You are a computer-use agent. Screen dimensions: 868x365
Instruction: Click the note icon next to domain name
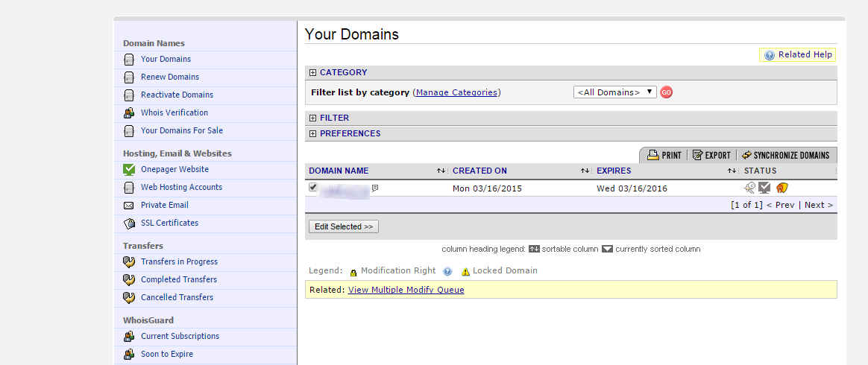(375, 188)
